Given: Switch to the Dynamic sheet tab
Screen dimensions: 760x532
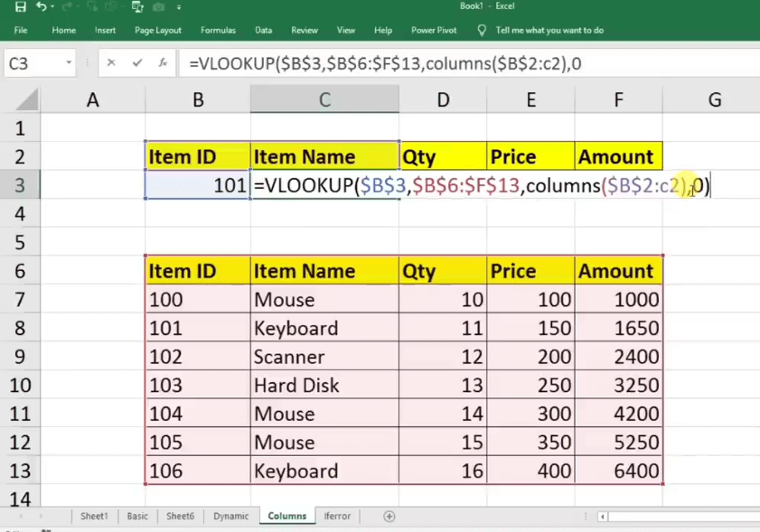Looking at the screenshot, I should coord(230,517).
